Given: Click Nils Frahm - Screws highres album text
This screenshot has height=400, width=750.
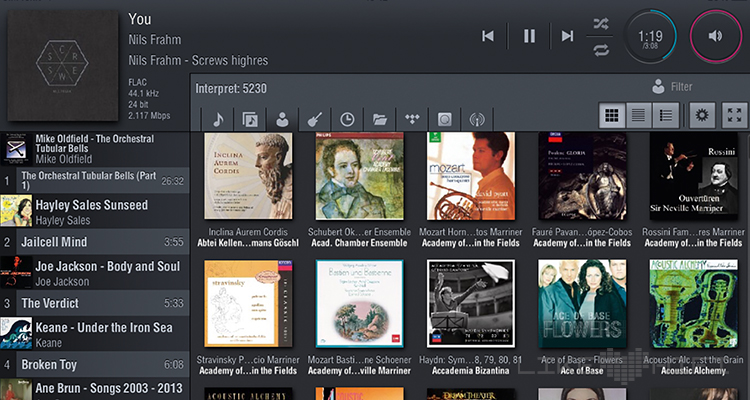Looking at the screenshot, I should pos(198,61).
